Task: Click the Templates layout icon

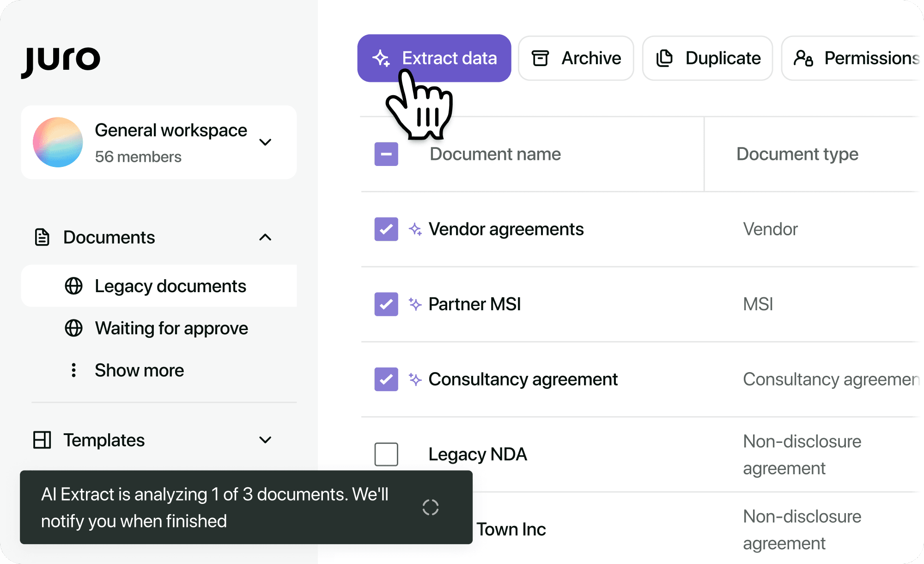Action: (x=42, y=440)
